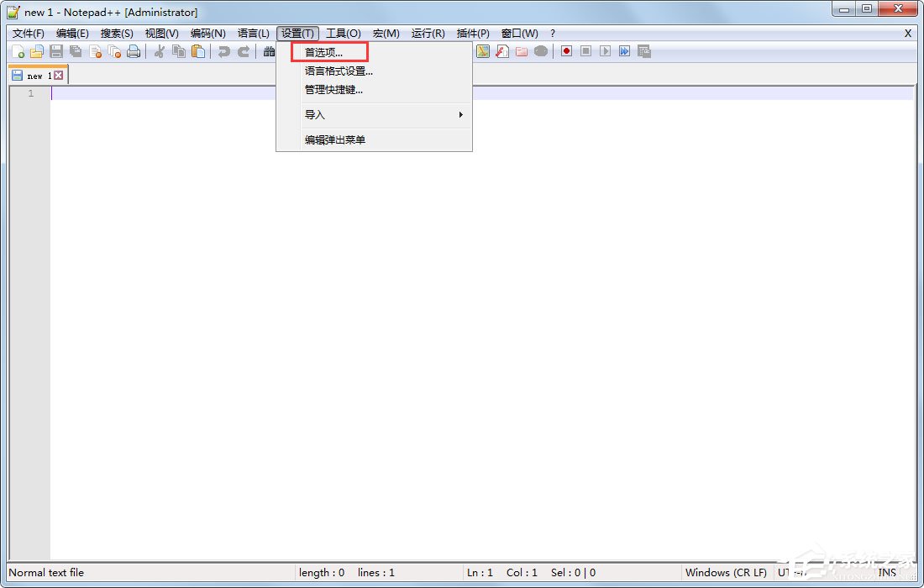924x588 pixels.
Task: Start macro recording with the red record icon
Action: click(x=566, y=50)
